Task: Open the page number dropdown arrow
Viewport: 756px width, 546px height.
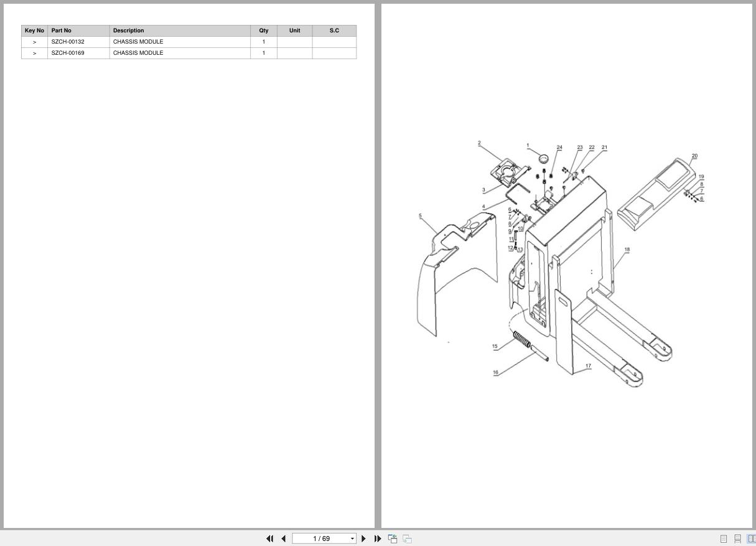Action: tap(353, 539)
